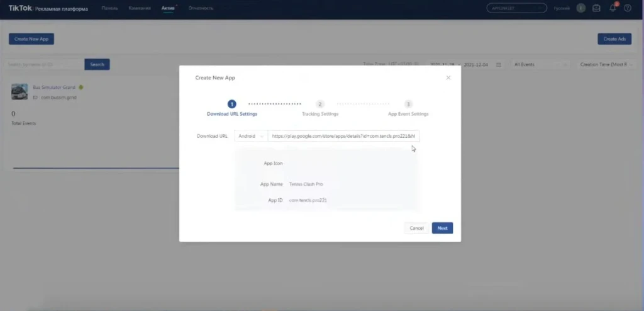The height and width of the screenshot is (311, 644).
Task: Open the Актив menu tab
Action: coord(168,8)
